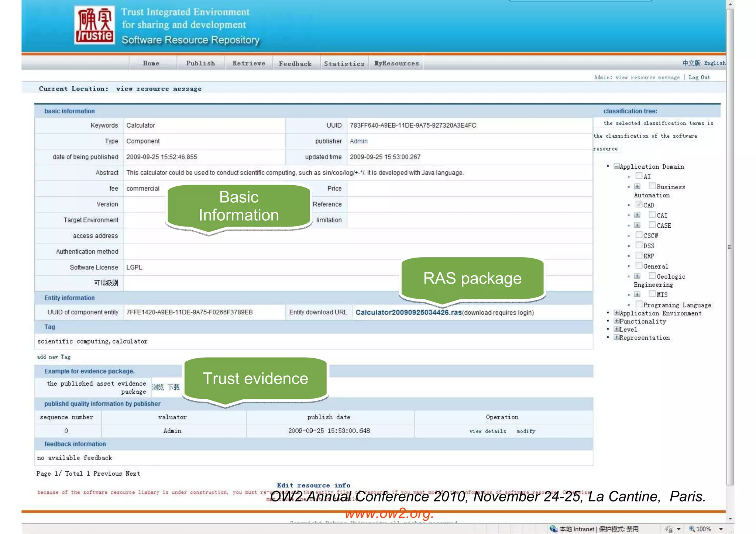Open the MyResources menu
Image resolution: width=756 pixels, height=534 pixels.
396,63
